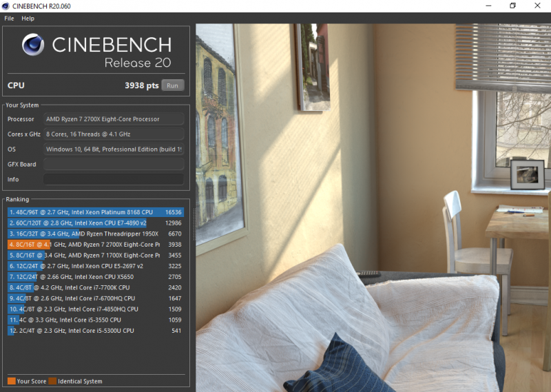Image resolution: width=551 pixels, height=392 pixels.
Task: Select the Xeon CPU E7-4890 v2 ranking row
Action: coord(95,223)
